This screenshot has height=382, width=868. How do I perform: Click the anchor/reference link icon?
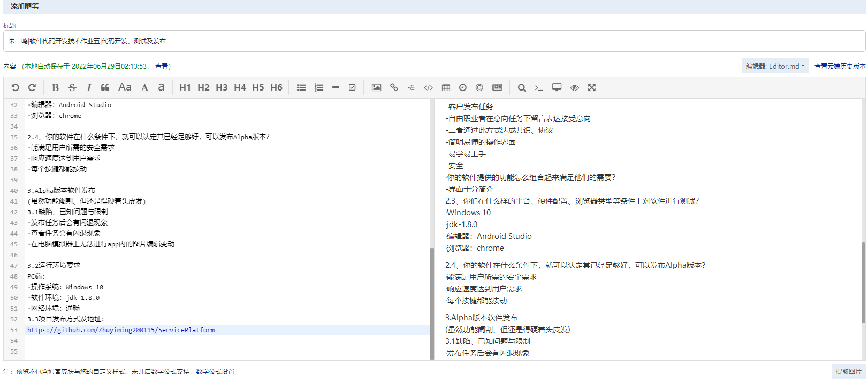point(411,87)
